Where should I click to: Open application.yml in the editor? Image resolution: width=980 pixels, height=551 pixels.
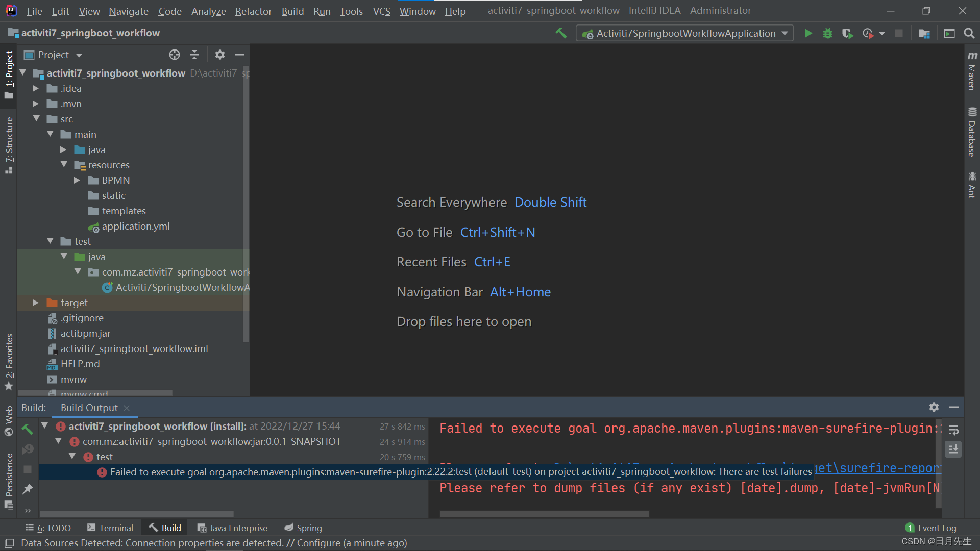pyautogui.click(x=136, y=226)
